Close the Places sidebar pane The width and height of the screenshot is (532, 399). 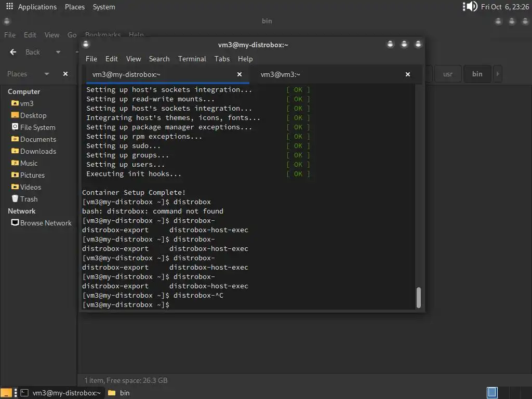tap(65, 74)
